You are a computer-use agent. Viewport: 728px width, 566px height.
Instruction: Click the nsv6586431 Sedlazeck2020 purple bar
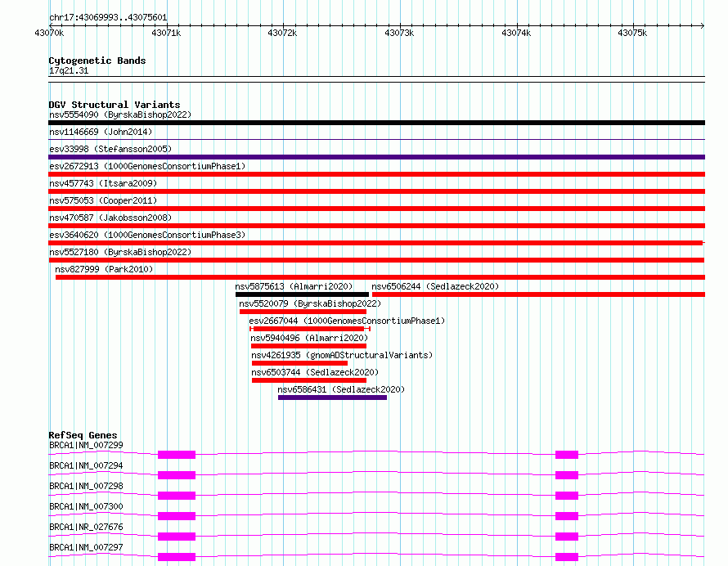pos(332,398)
